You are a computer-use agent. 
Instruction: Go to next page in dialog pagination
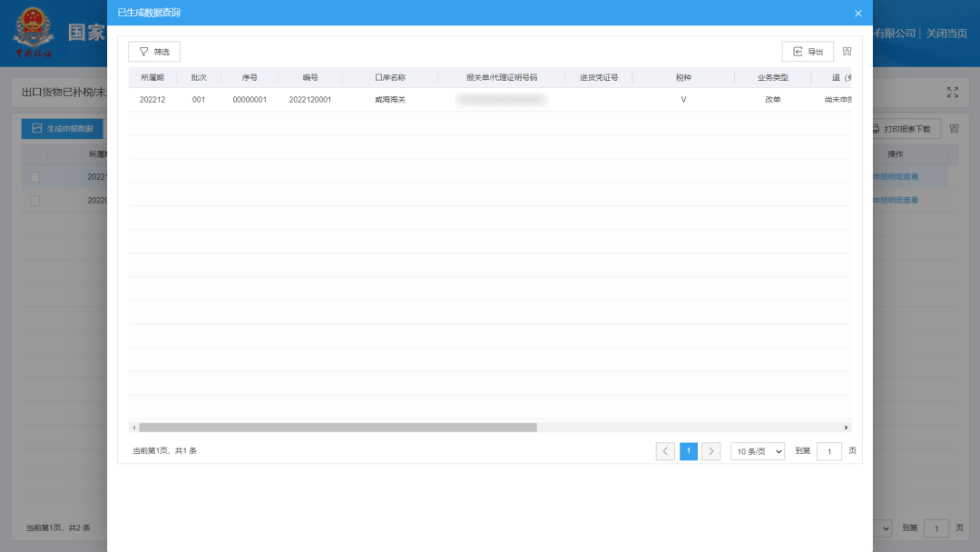(x=710, y=451)
